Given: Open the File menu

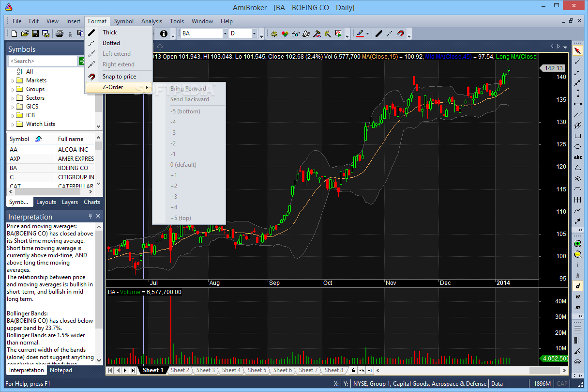Looking at the screenshot, I should pyautogui.click(x=17, y=21).
